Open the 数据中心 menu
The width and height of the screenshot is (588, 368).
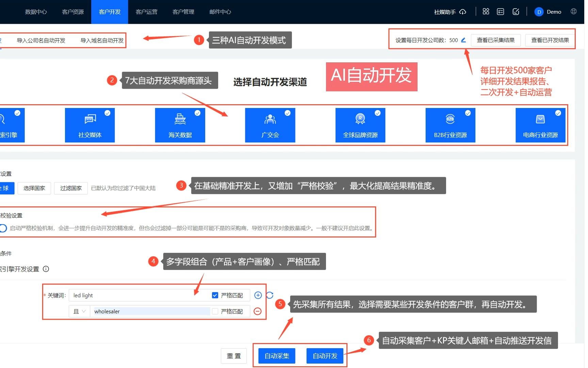(36, 12)
